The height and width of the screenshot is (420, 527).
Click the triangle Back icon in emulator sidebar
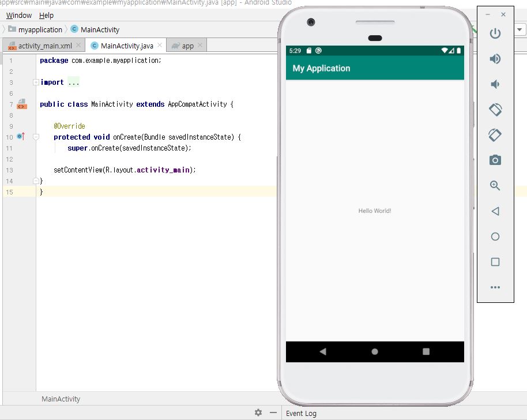495,211
